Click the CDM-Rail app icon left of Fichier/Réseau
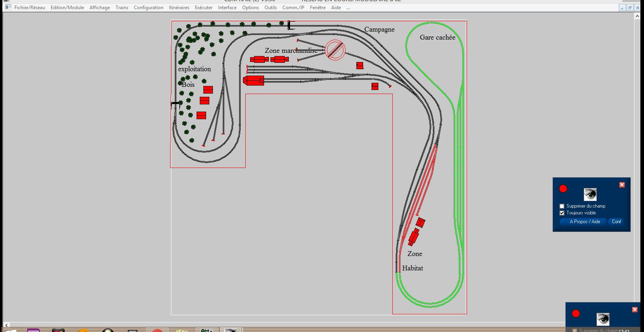 8,8
